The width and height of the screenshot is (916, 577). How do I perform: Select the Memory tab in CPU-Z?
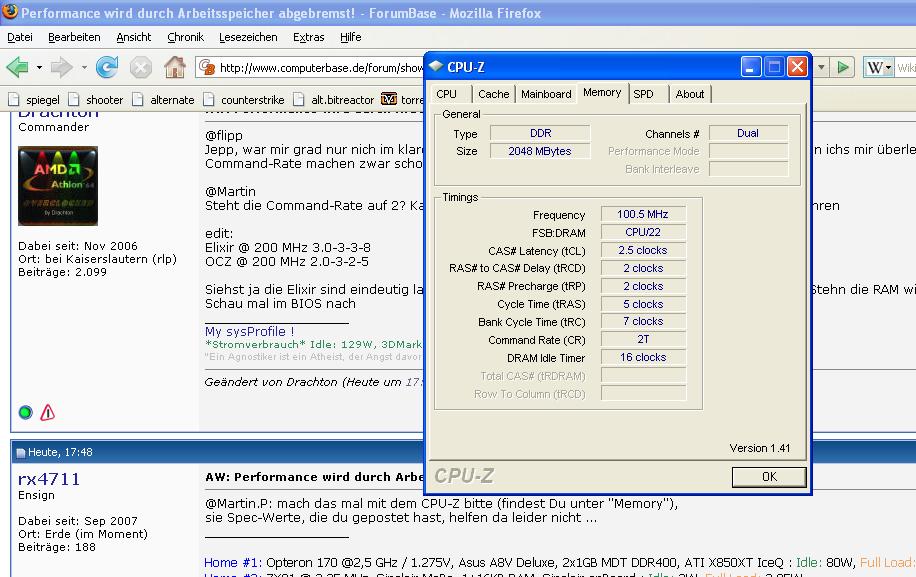(602, 92)
